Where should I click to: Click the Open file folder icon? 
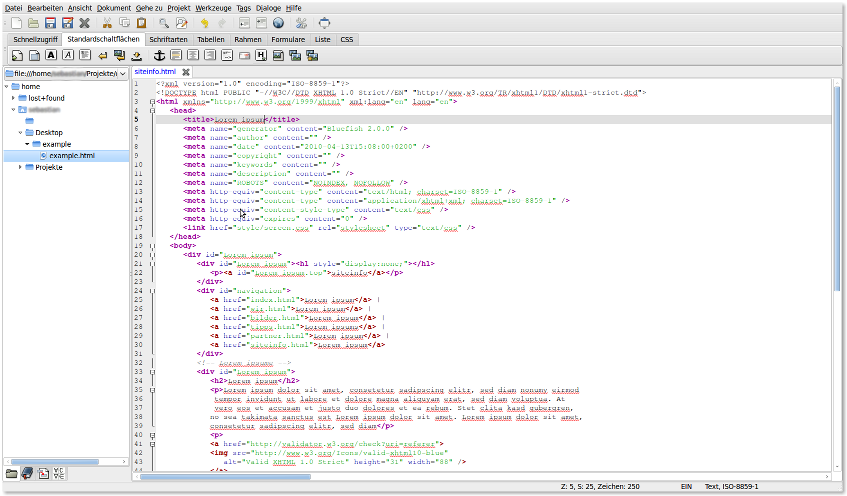point(33,23)
